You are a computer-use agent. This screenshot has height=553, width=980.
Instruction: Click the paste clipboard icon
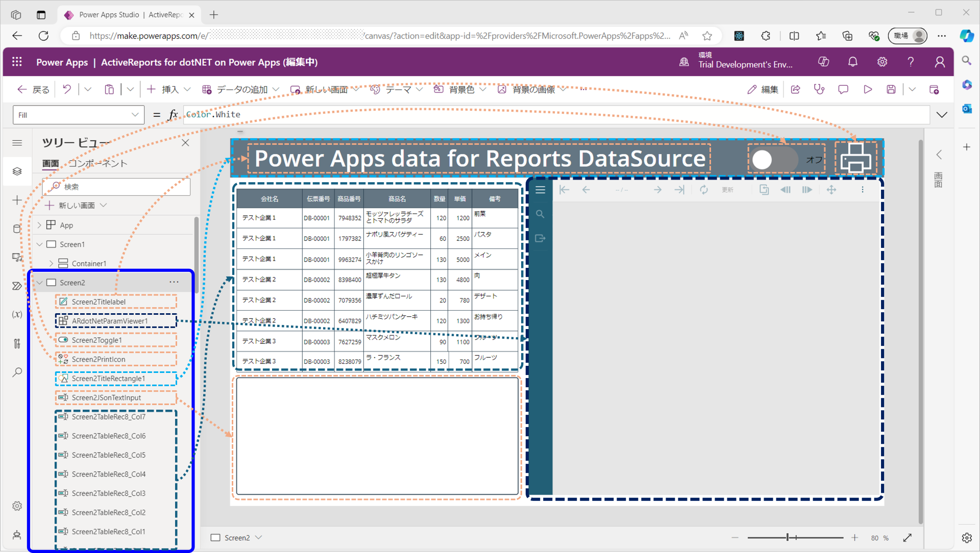click(x=109, y=89)
